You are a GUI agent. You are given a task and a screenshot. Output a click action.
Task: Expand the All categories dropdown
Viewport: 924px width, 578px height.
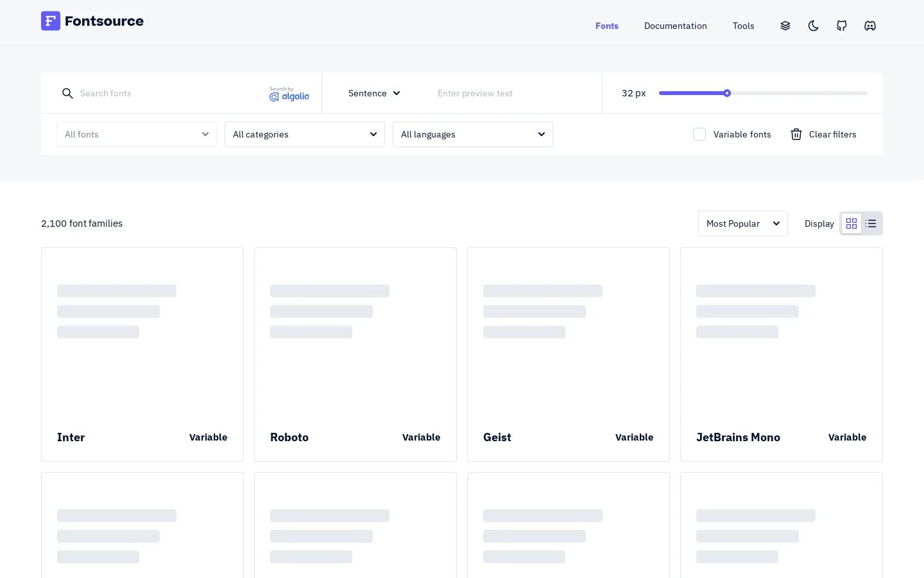[x=305, y=134]
